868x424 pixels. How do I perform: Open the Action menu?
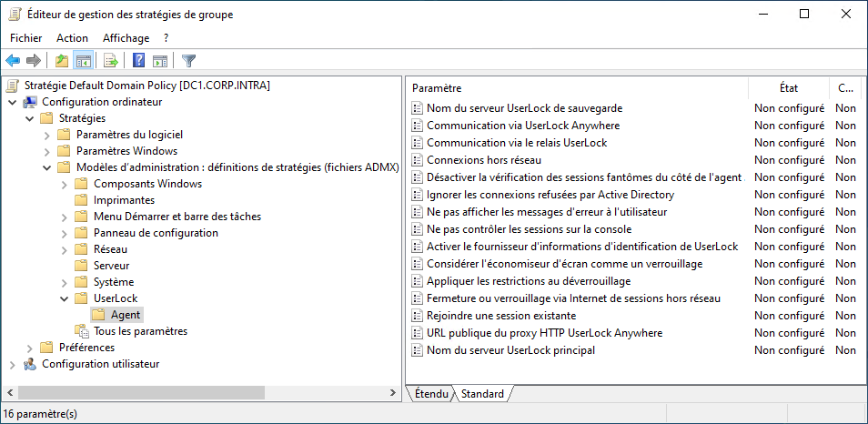(72, 38)
